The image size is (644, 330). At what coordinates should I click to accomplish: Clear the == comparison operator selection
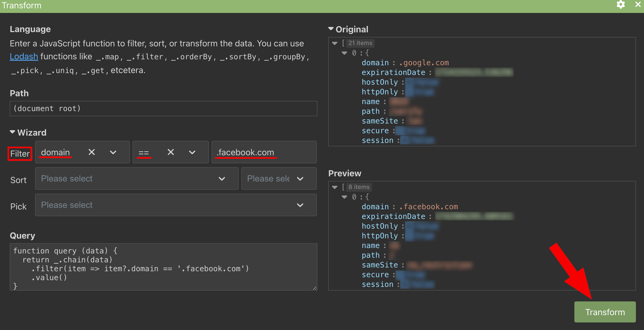click(171, 152)
